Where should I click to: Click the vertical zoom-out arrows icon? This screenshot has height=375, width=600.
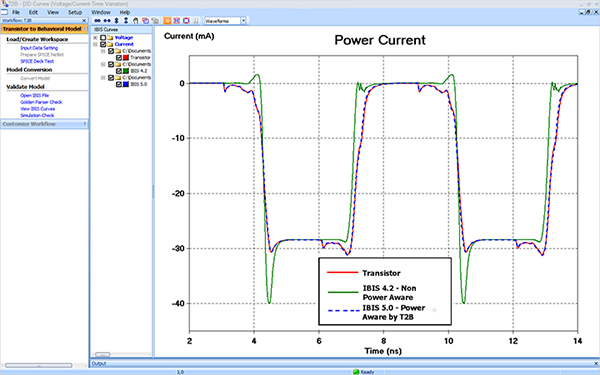click(x=116, y=21)
